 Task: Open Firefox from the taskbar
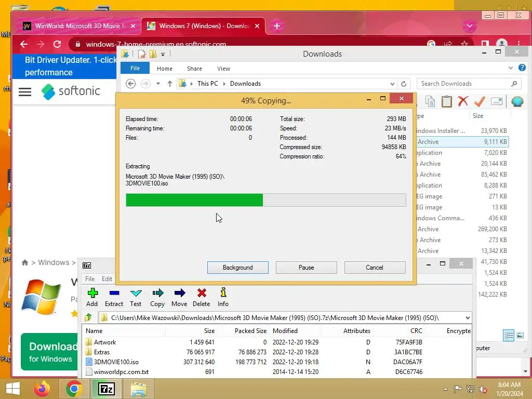[42, 389]
